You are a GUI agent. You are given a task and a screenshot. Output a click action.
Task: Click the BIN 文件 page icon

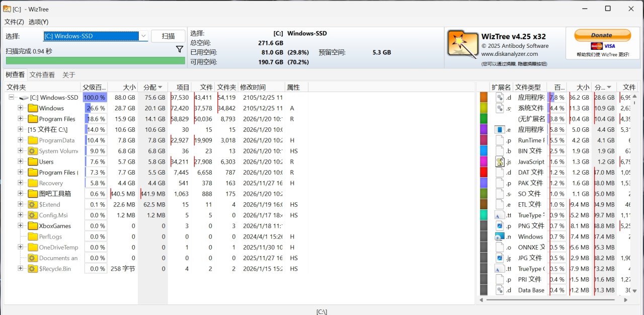point(500,151)
